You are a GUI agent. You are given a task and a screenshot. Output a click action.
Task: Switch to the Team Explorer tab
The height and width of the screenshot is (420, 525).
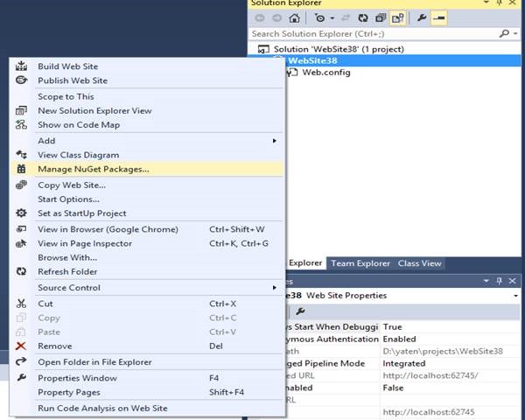pos(360,263)
